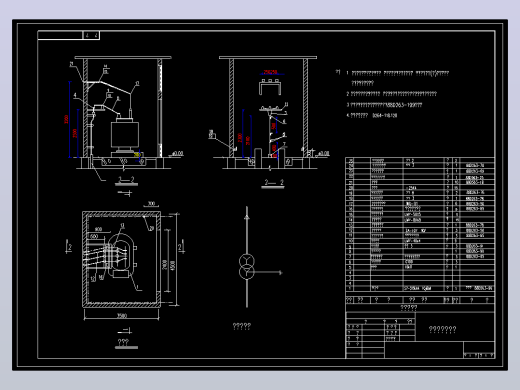
Task: Click the rightward arrow on the single-line diagram
Action: pyautogui.click(x=280, y=272)
